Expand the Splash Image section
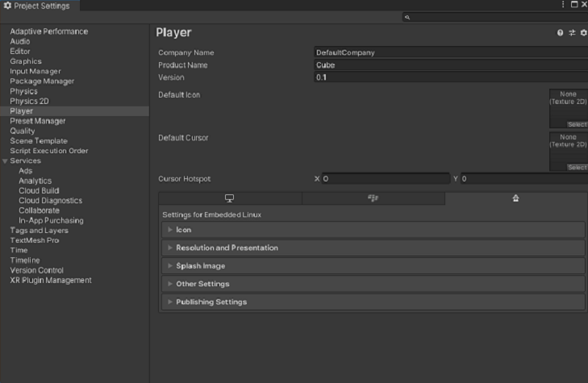The image size is (588, 383). [200, 266]
